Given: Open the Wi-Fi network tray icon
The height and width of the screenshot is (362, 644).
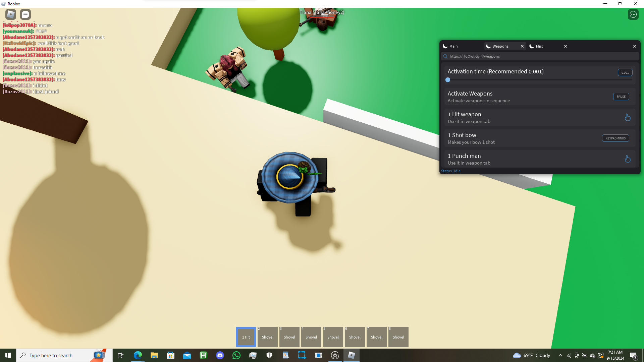Looking at the screenshot, I should point(569,355).
